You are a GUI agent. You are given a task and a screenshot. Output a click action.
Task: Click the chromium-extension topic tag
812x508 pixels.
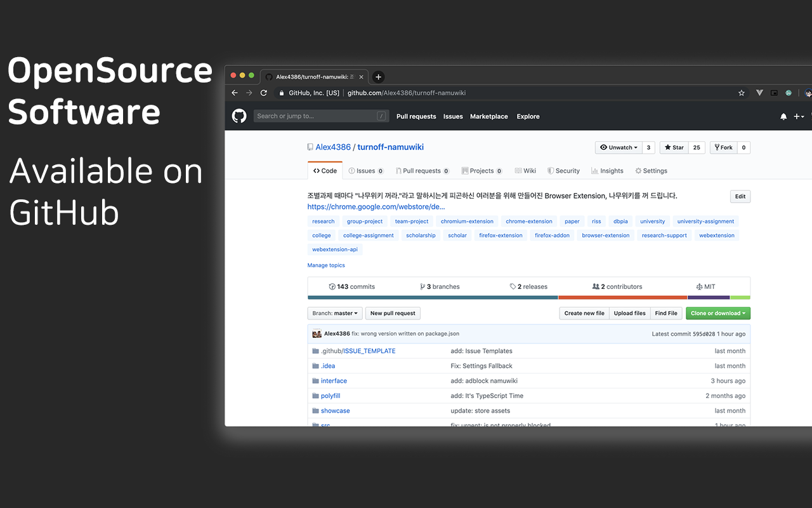point(467,222)
